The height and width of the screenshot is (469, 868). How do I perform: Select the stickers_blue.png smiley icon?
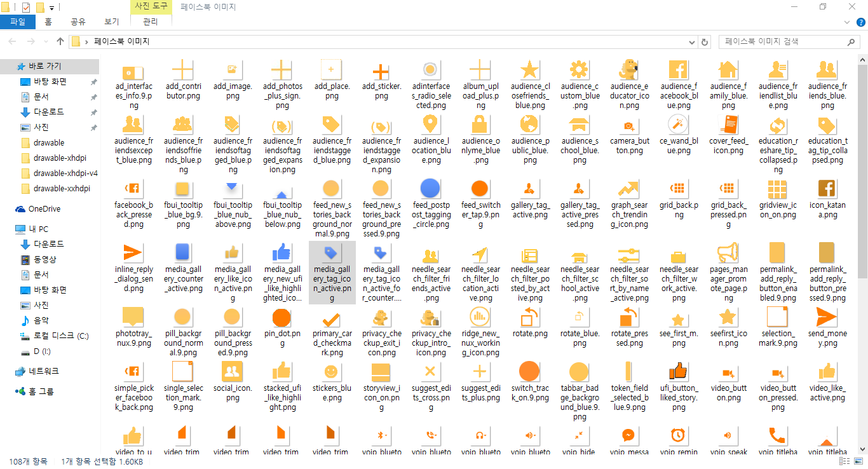(x=331, y=372)
